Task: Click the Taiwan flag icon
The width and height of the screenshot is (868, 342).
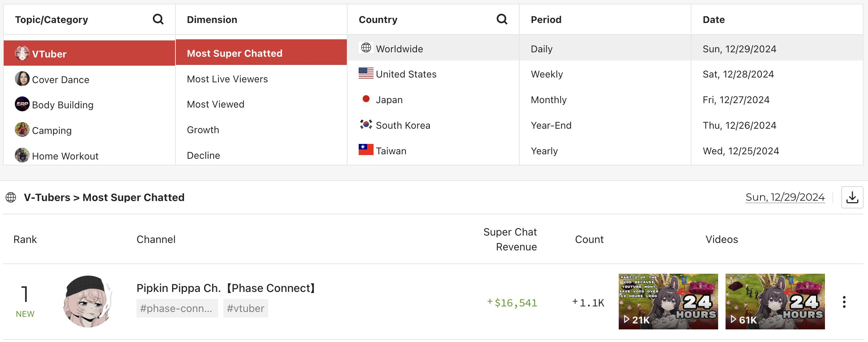Action: (366, 149)
